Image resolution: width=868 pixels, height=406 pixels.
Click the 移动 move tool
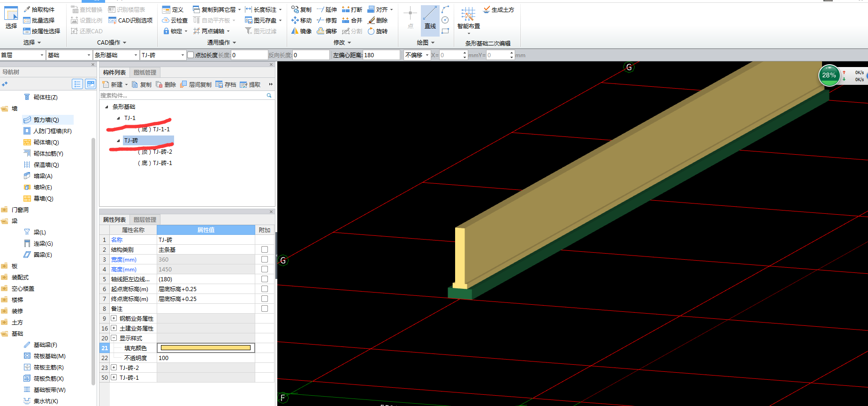click(x=301, y=20)
